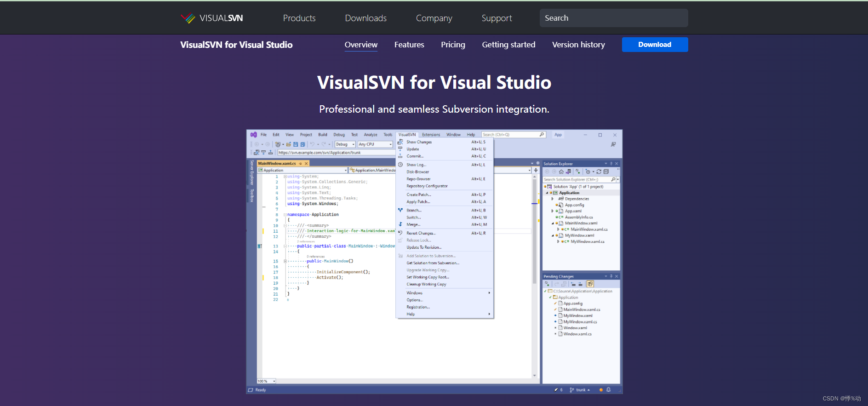Click the pencil pending changes count in the status bar

(x=558, y=390)
